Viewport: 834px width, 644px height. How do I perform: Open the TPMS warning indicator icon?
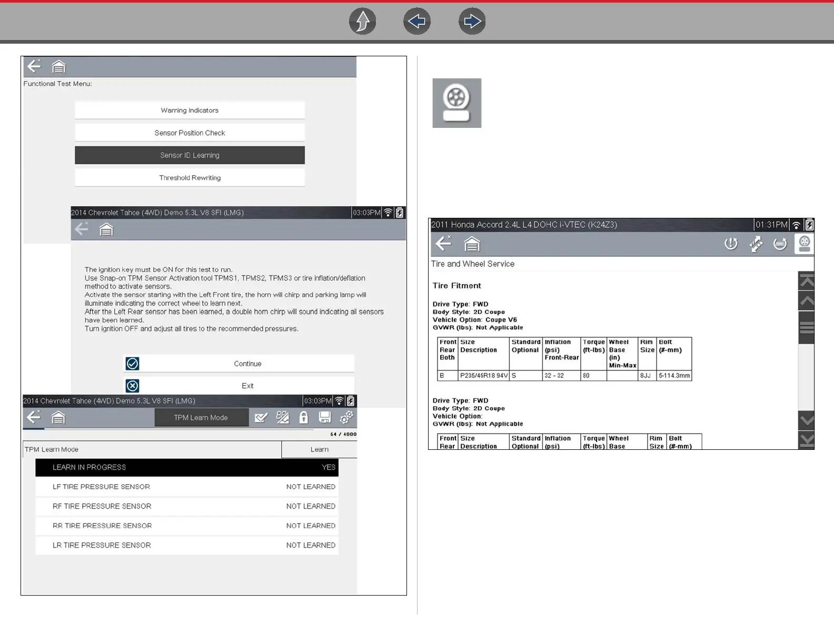click(731, 244)
